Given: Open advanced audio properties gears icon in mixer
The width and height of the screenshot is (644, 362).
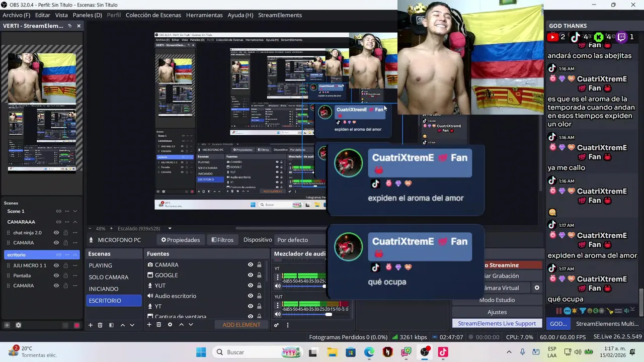Looking at the screenshot, I should click(277, 325).
